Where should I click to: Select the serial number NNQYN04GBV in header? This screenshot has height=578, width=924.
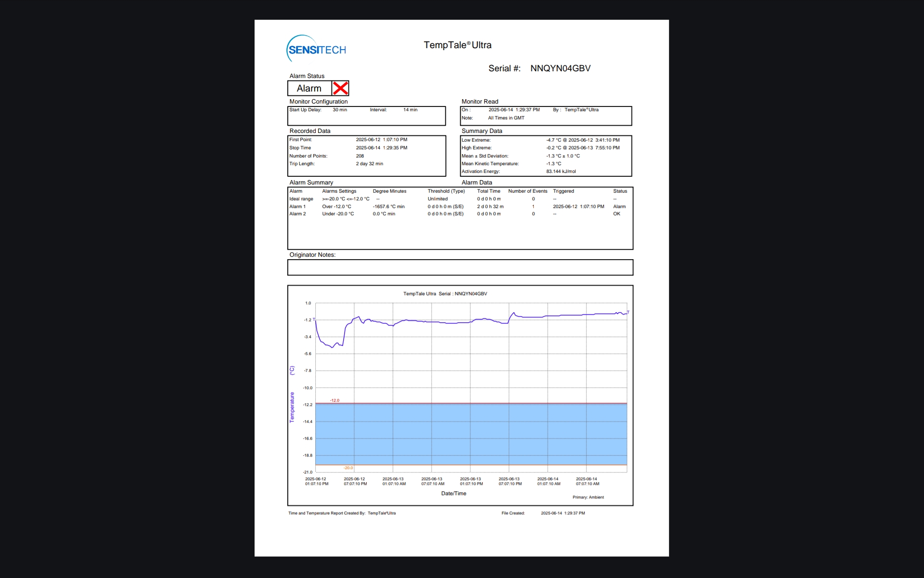[x=560, y=68]
